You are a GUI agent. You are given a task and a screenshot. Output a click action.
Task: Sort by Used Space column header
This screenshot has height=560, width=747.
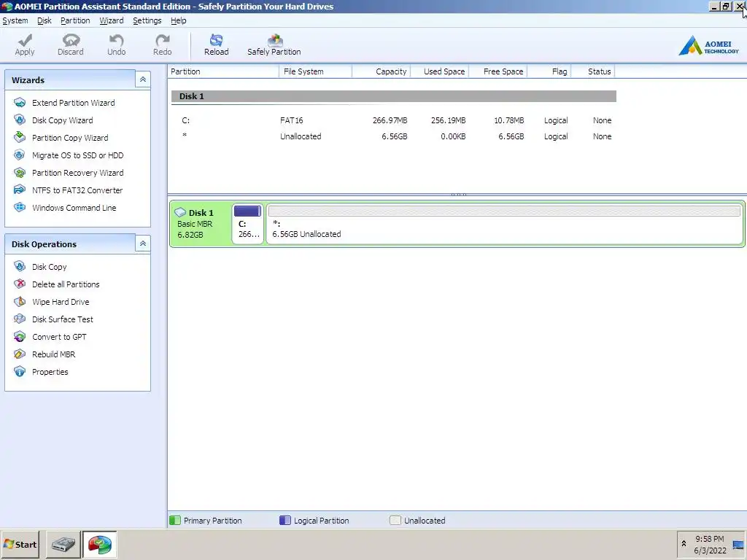click(x=439, y=71)
